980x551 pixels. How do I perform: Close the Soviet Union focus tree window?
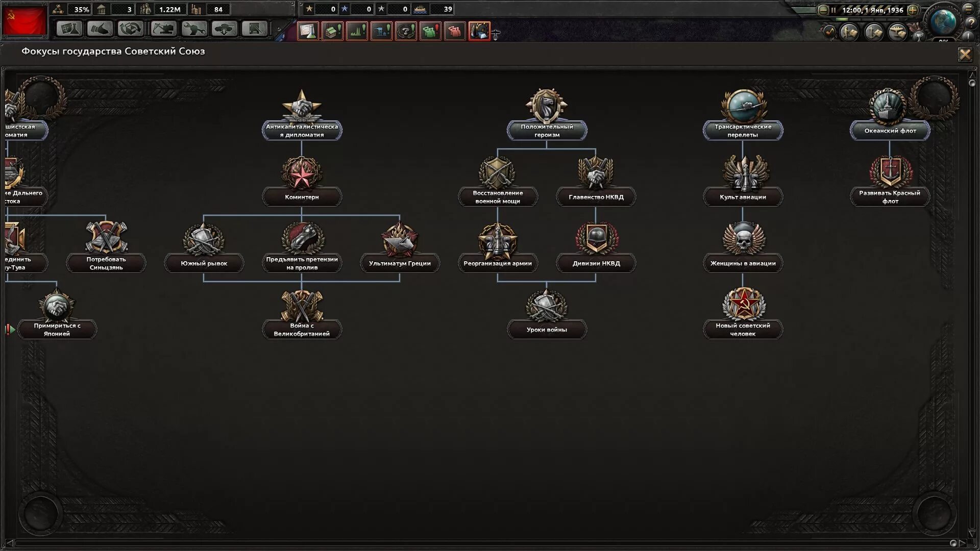click(x=965, y=54)
